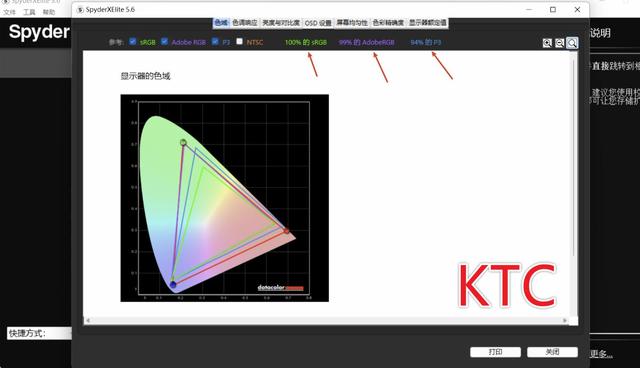Maximize the SpyderXElite 5.6 window
Screen dimensions: 640x368
(x=553, y=9)
